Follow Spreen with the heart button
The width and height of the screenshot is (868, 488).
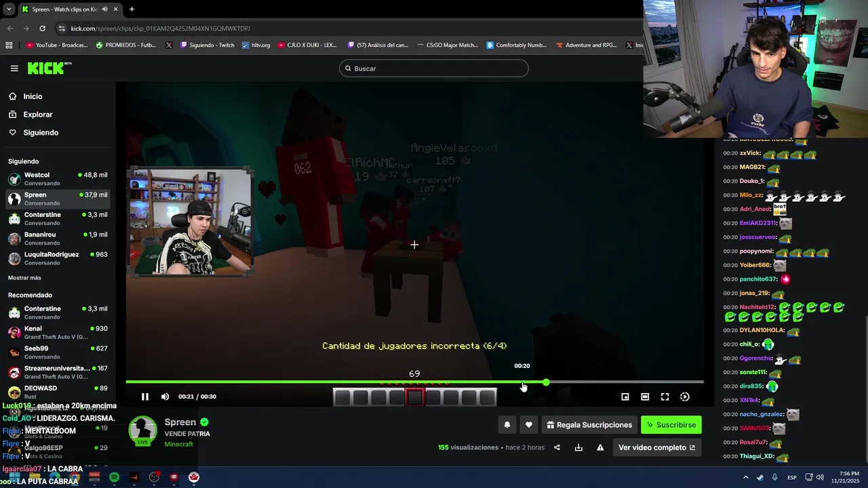tap(529, 425)
